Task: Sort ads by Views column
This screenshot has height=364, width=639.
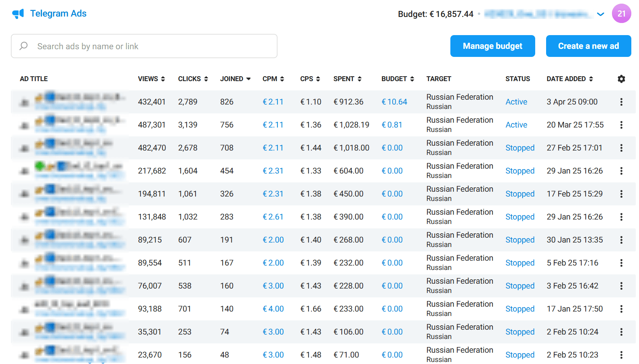Action: (x=151, y=79)
